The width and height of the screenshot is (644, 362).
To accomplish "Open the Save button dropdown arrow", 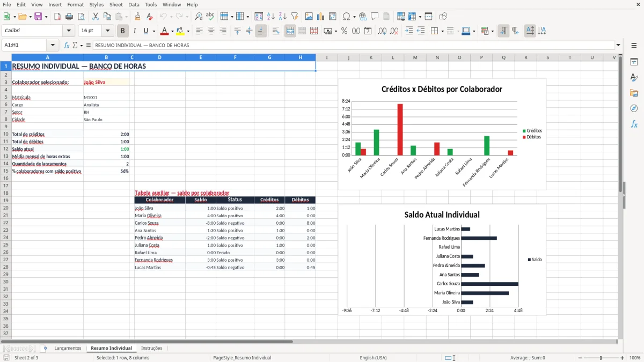I will (46, 17).
